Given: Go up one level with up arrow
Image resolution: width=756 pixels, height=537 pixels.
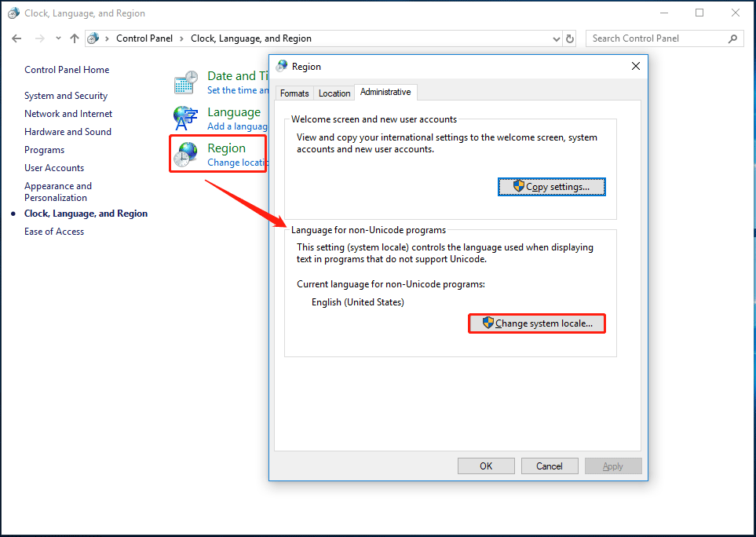Looking at the screenshot, I should (75, 38).
